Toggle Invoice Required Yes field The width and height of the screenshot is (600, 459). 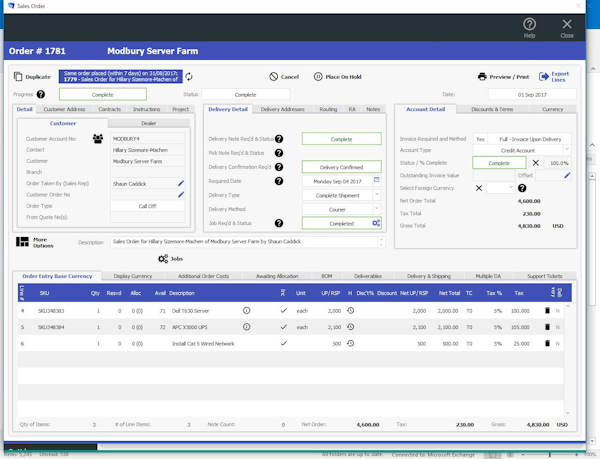point(480,139)
